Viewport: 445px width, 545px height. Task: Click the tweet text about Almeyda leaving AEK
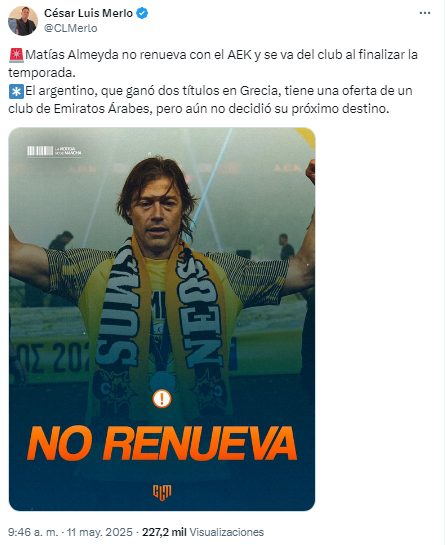213,64
